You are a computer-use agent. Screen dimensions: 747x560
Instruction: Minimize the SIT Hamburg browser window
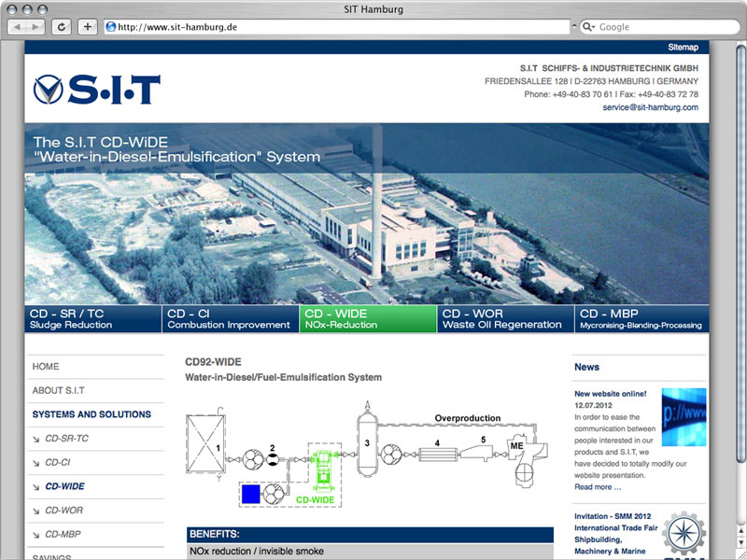27,9
